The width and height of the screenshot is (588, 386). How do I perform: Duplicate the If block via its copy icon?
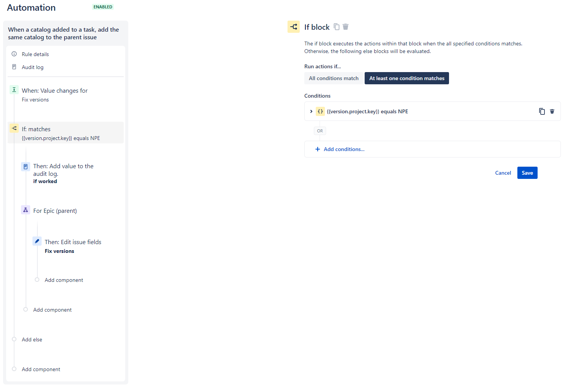[x=336, y=27]
